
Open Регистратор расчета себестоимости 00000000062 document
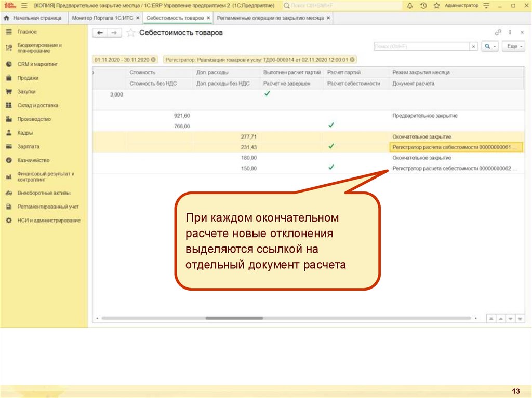click(x=452, y=169)
